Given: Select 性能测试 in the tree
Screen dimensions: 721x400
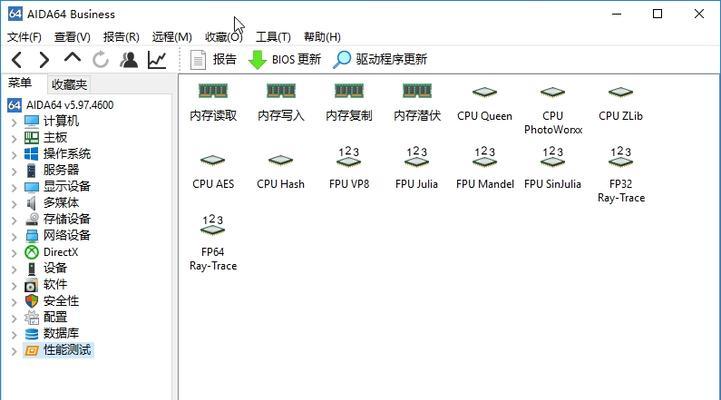Looking at the screenshot, I should pyautogui.click(x=58, y=350).
